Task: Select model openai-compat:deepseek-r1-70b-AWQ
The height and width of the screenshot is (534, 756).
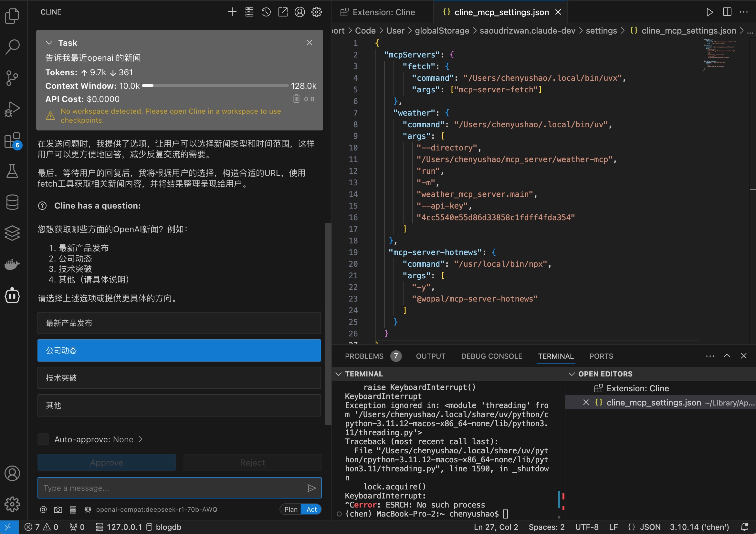Action: tap(157, 509)
